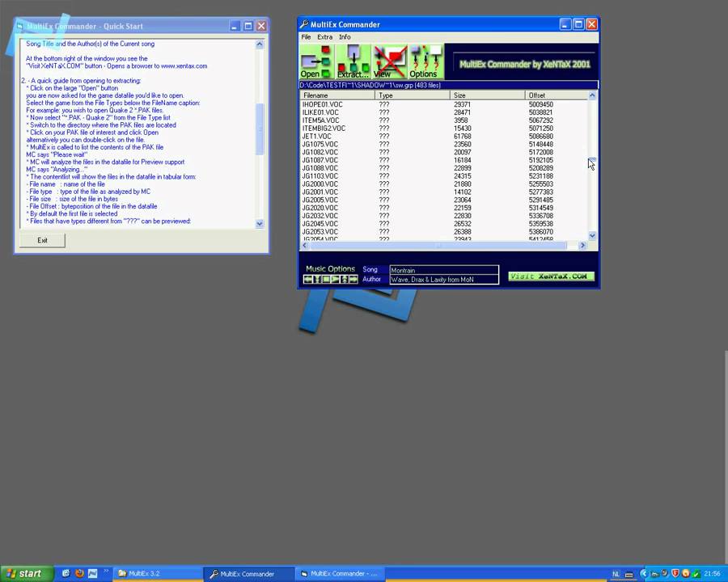Open the Options toolbar button
The width and height of the screenshot is (728, 582).
click(x=425, y=61)
